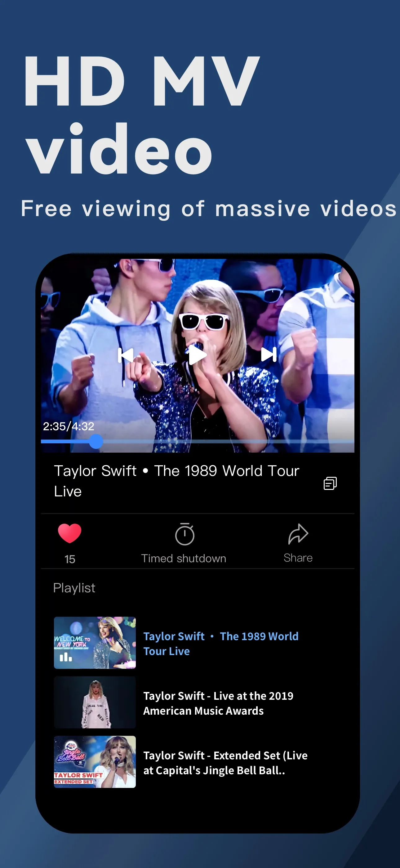Open the Jingle Bell Ball Extended Set thumbnail
Screen dimensions: 400x868
(x=95, y=762)
